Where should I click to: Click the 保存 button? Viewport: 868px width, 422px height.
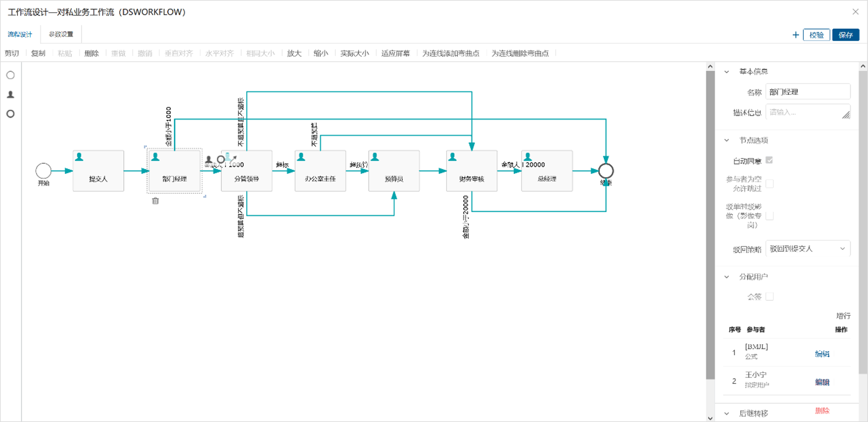845,35
